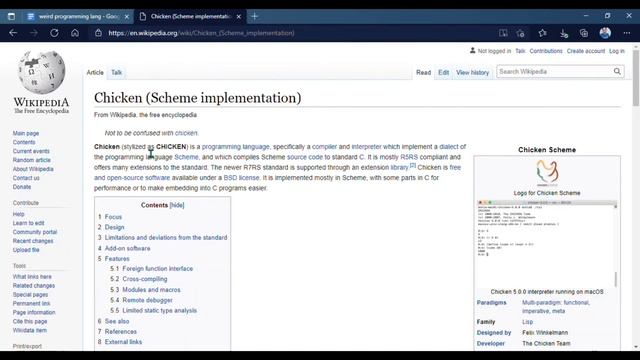
Task: Click the Wikipedia globe logo
Action: click(41, 72)
